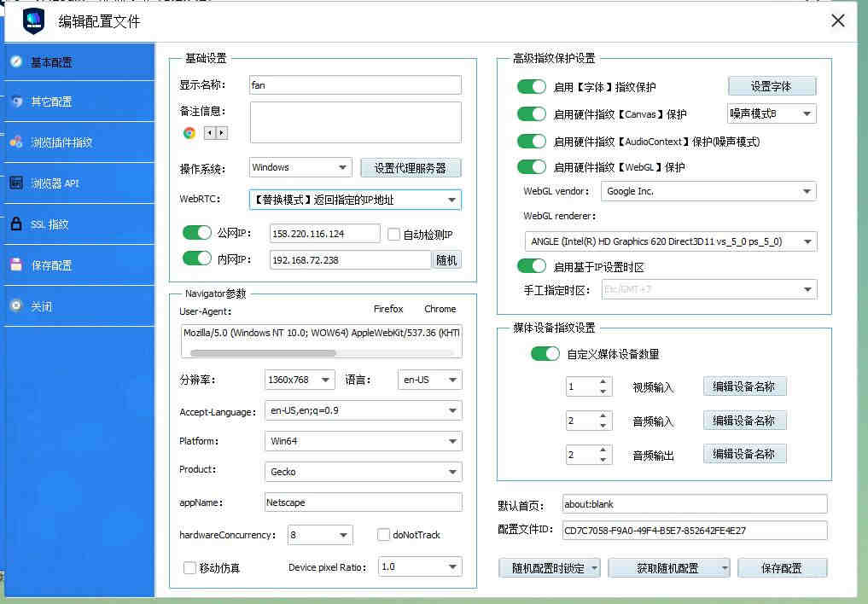Check the 移动仿真 checkbox
Screen dimensions: 868x604
click(189, 567)
